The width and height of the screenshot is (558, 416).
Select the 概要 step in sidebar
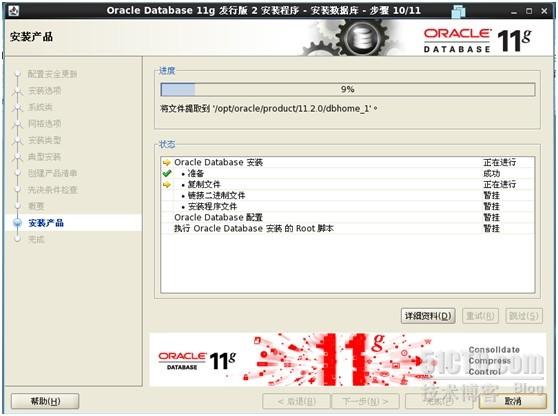point(36,206)
